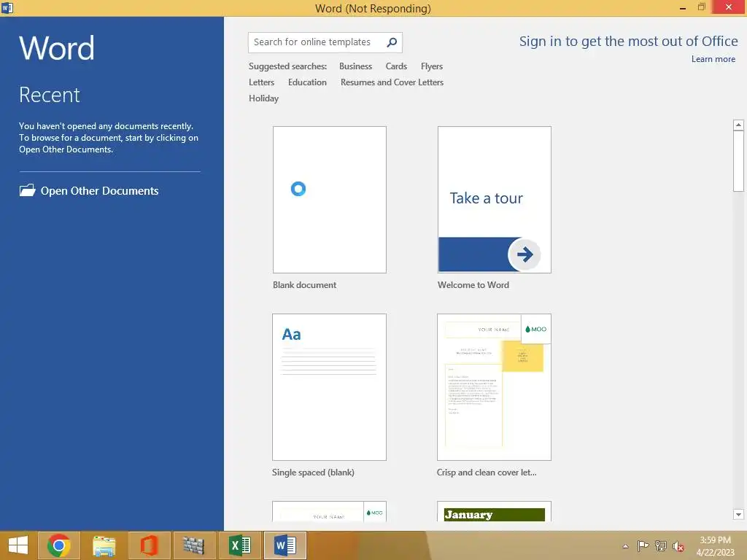Search the Flyers suggested category
The width and height of the screenshot is (747, 560).
pos(432,66)
